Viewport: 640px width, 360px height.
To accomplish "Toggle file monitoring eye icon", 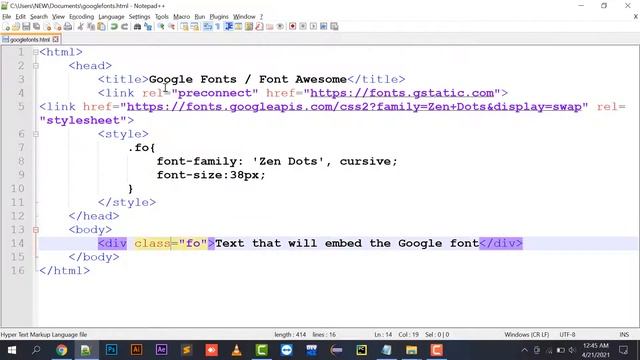I will click(x=280, y=27).
